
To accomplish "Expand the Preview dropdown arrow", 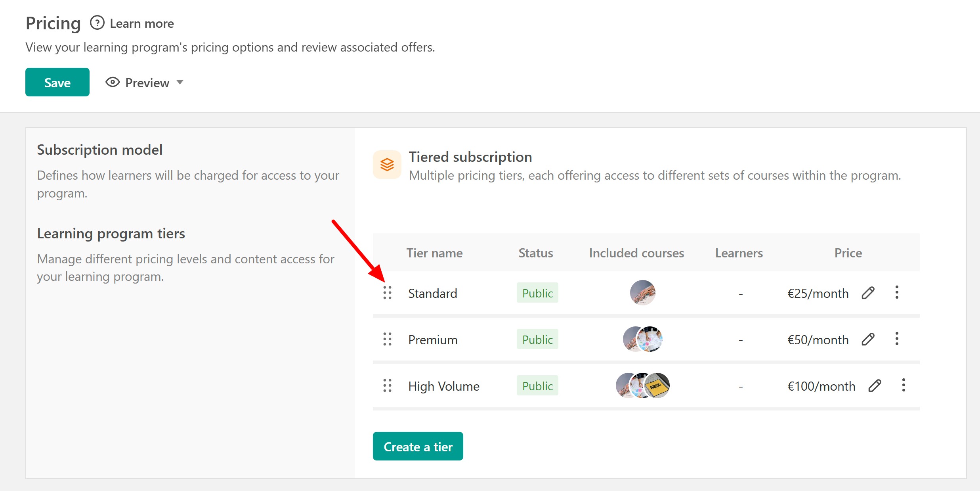I will pyautogui.click(x=180, y=82).
